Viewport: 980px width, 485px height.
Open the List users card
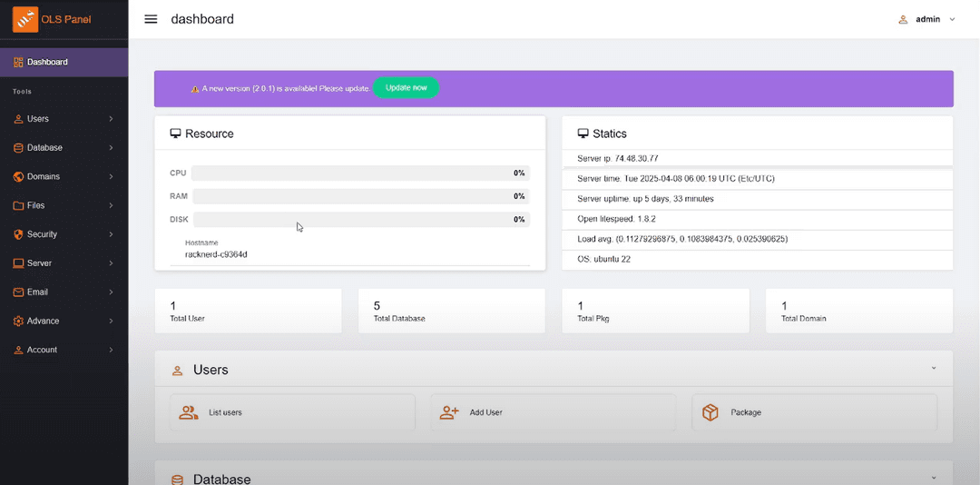(x=292, y=412)
